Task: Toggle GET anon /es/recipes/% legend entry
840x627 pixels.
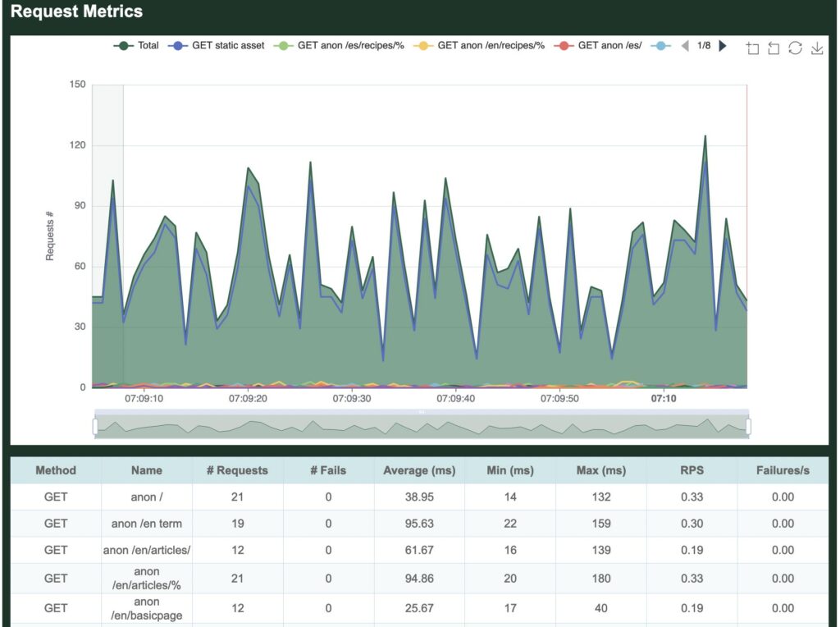Action: (339, 46)
